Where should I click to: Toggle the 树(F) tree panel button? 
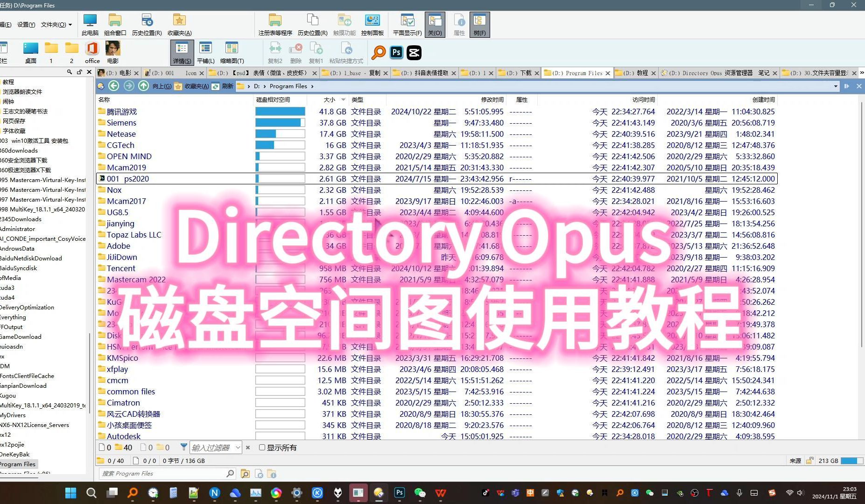click(x=479, y=24)
